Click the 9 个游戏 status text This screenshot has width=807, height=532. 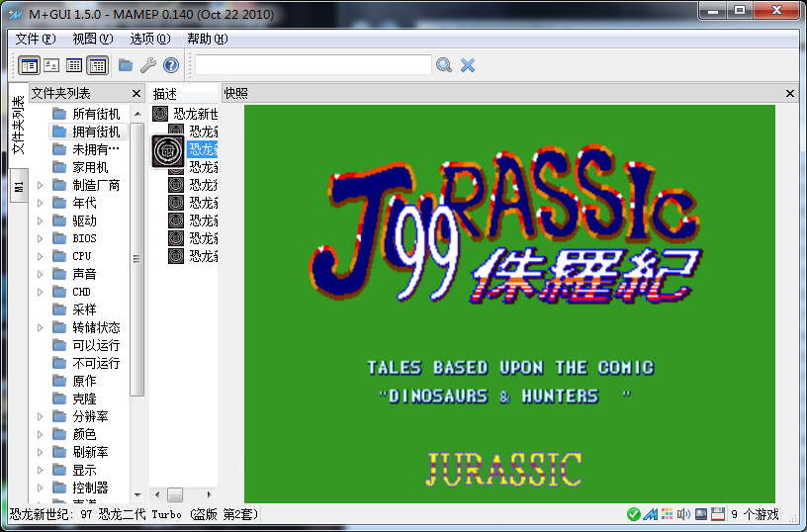pos(755,514)
